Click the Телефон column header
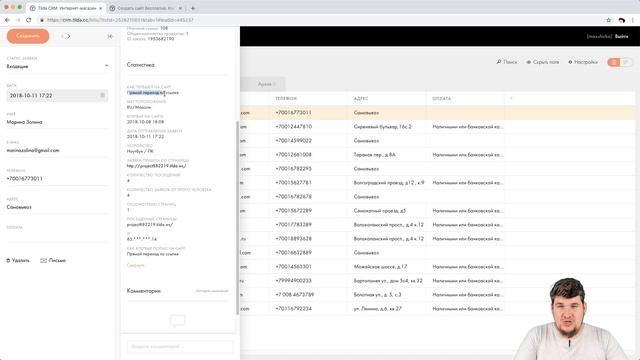The height and width of the screenshot is (360, 640). click(x=286, y=98)
